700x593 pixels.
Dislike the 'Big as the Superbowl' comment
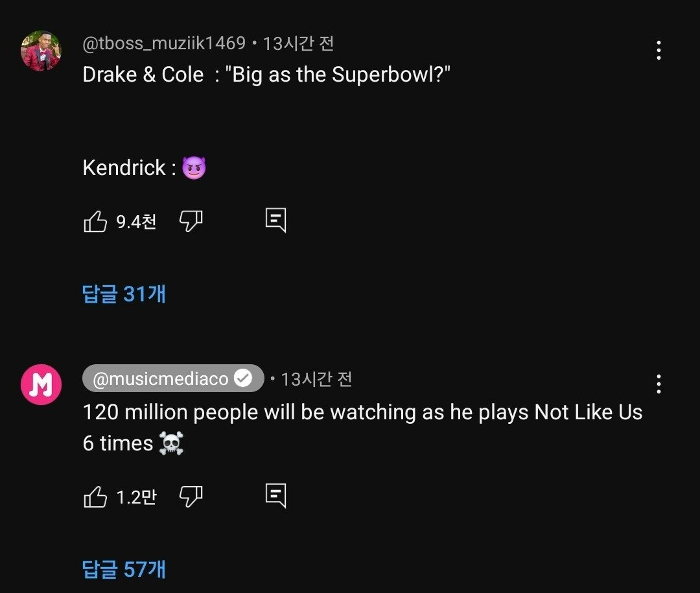[191, 222]
